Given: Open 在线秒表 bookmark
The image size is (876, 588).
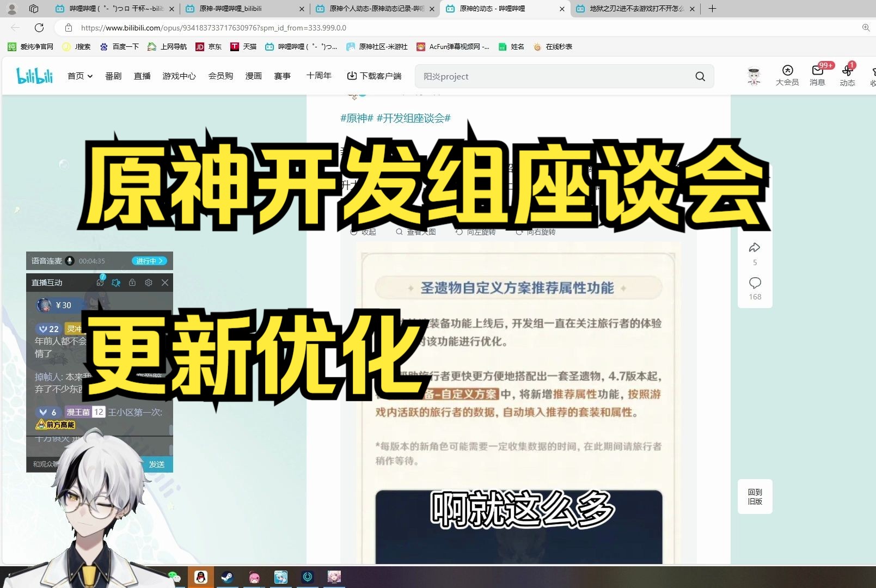Looking at the screenshot, I should click(x=553, y=47).
